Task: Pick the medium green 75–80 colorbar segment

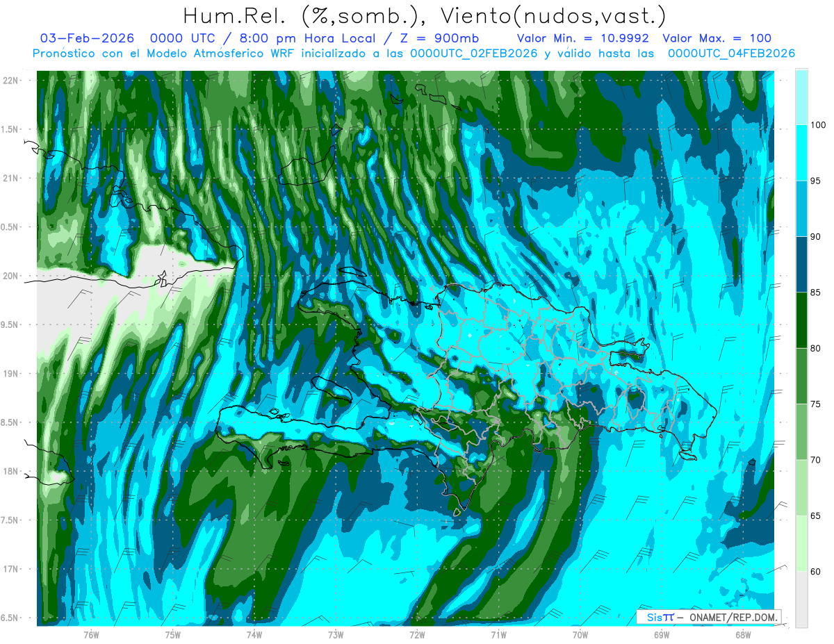Action: 801,376
